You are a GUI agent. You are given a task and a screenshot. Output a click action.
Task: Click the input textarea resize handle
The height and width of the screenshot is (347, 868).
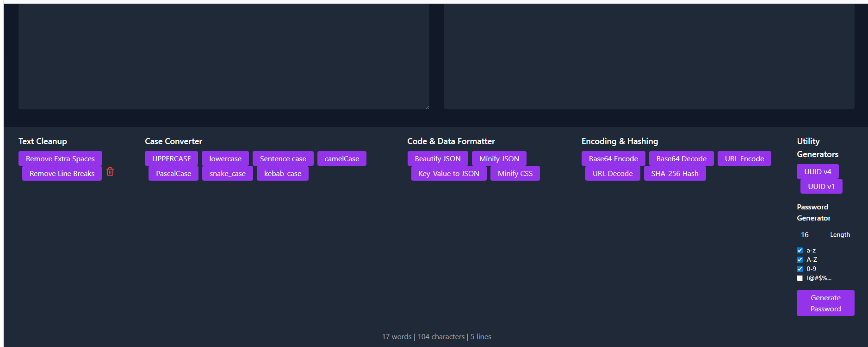427,107
